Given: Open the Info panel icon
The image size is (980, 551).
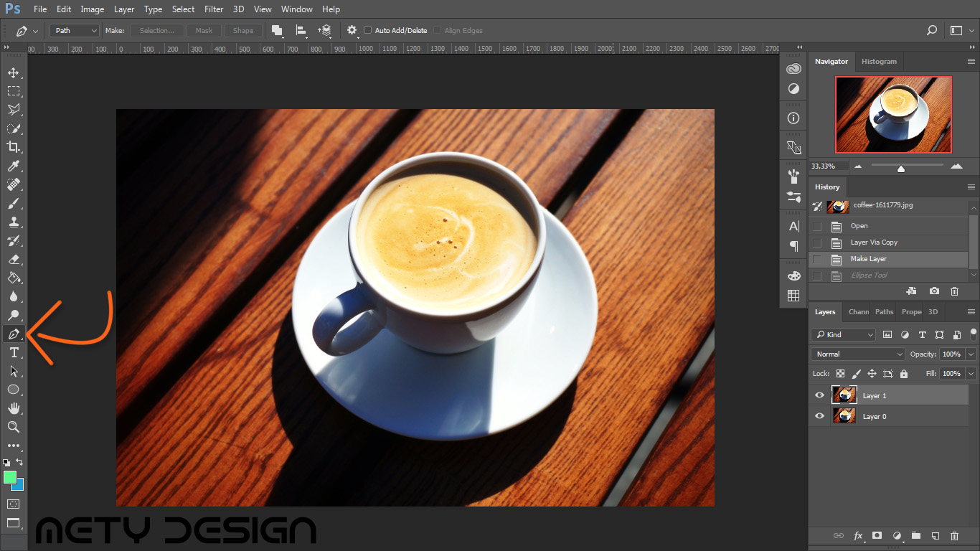Looking at the screenshot, I should [793, 118].
